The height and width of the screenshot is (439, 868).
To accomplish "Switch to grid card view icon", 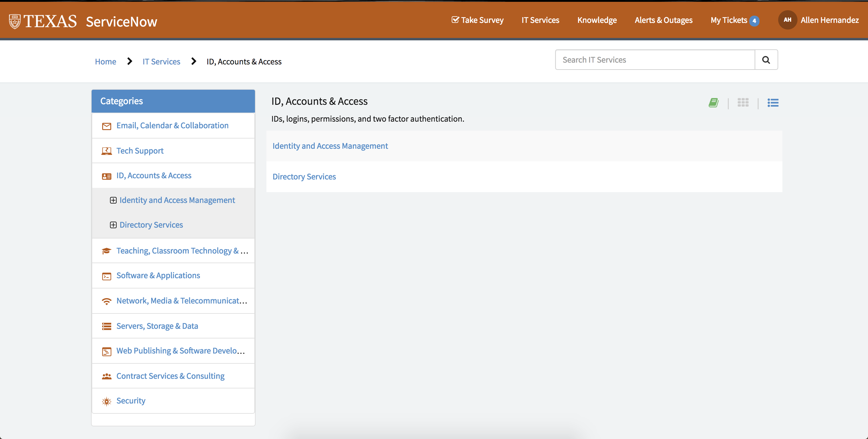I will click(x=743, y=103).
